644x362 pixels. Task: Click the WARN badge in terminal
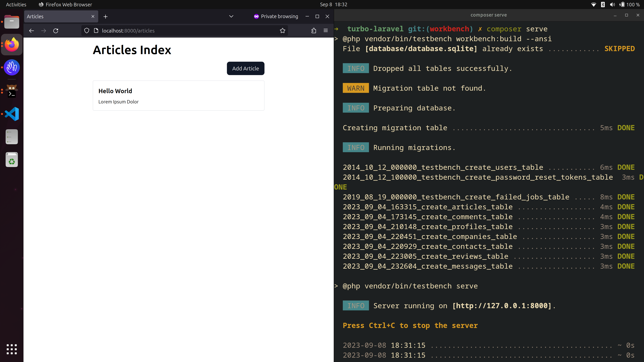(356, 88)
